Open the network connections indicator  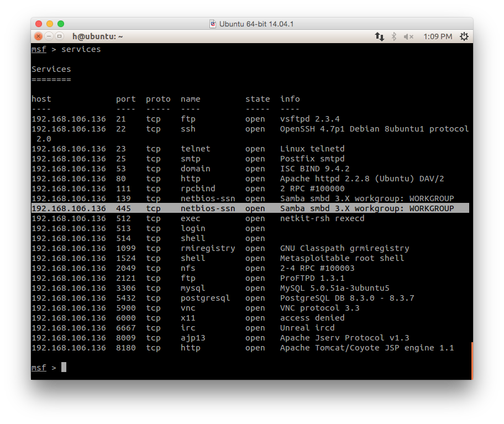point(379,36)
